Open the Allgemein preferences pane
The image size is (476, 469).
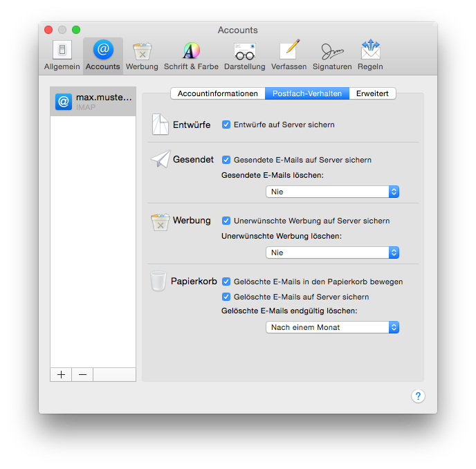point(62,56)
